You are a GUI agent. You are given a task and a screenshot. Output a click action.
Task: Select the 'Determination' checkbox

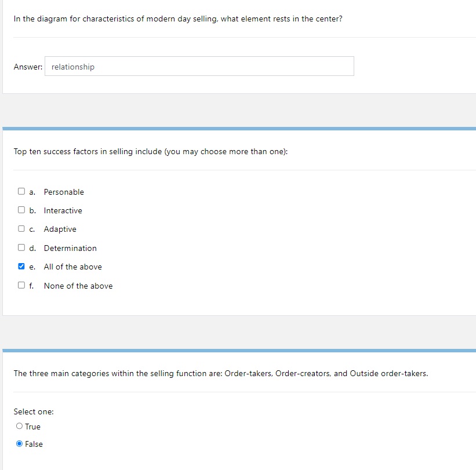click(21, 247)
